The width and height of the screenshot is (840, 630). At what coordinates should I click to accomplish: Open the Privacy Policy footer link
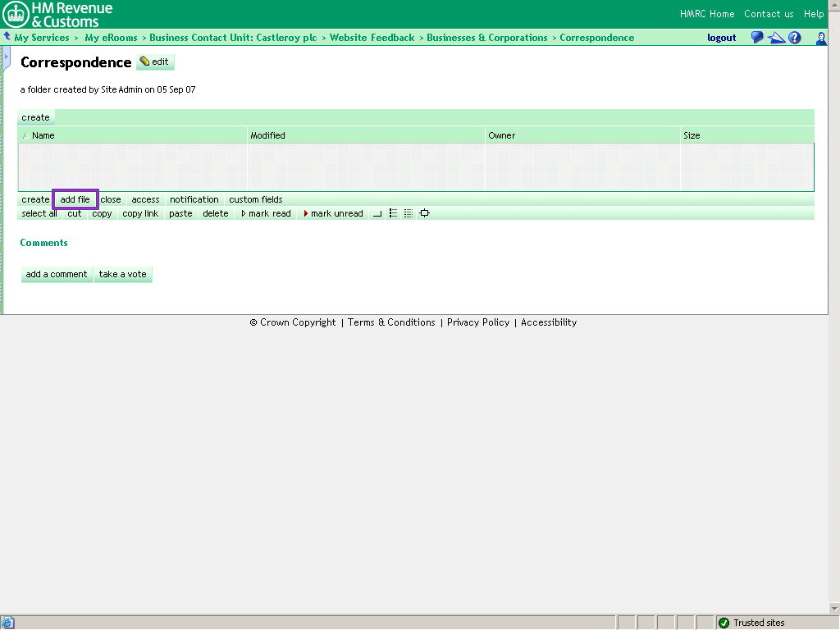click(x=478, y=322)
